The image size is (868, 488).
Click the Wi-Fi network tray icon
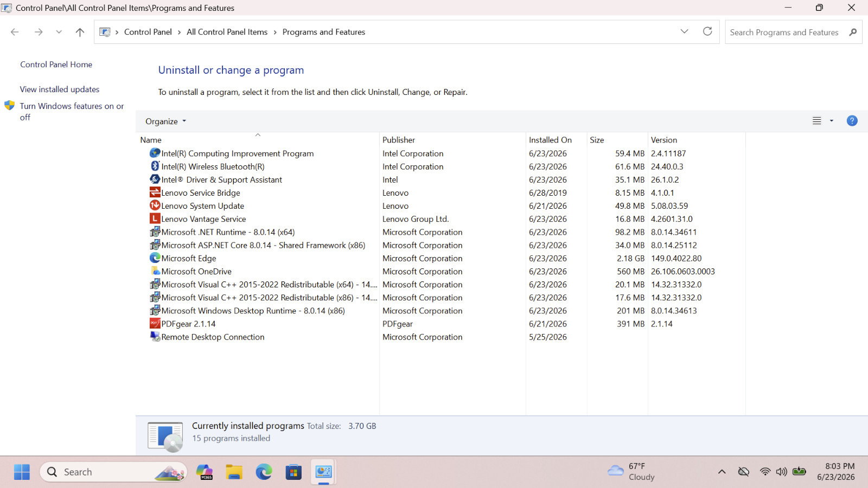pos(765,472)
